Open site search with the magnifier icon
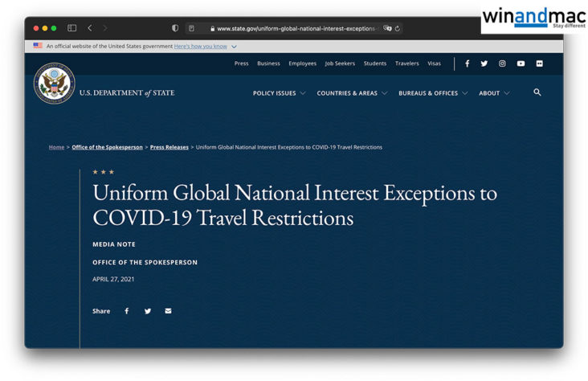Viewport: 588px width, 381px height. (537, 92)
